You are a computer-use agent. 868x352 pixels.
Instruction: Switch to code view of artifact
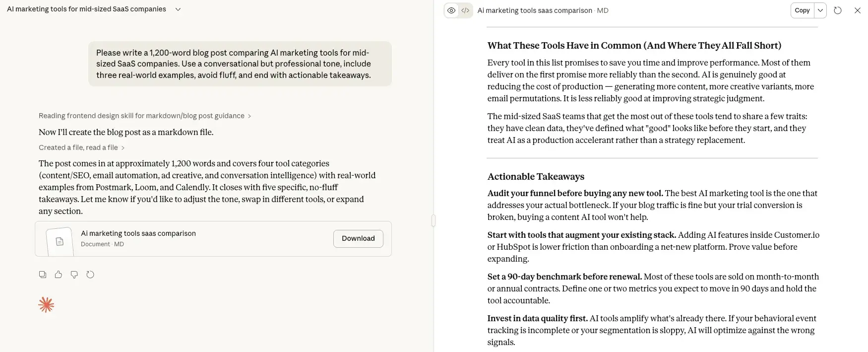(465, 10)
